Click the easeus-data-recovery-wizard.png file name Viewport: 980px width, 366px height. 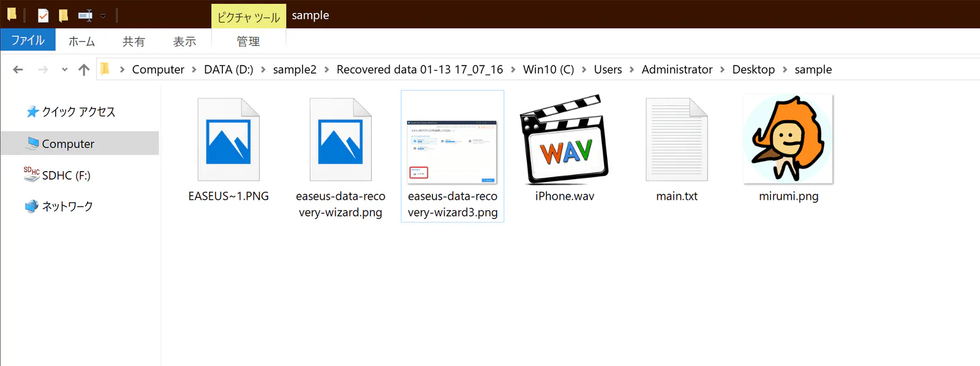coord(341,204)
